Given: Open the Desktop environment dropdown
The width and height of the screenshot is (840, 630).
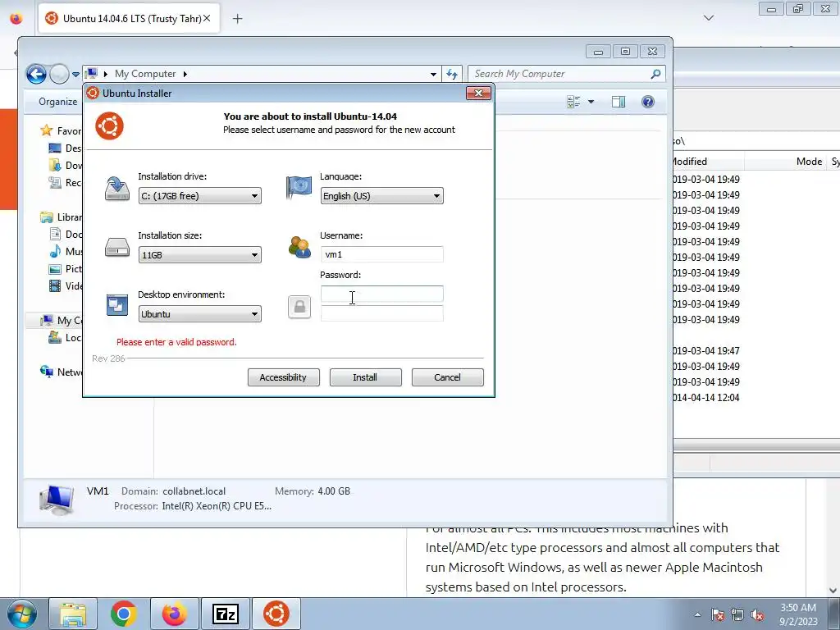Looking at the screenshot, I should coord(200,314).
